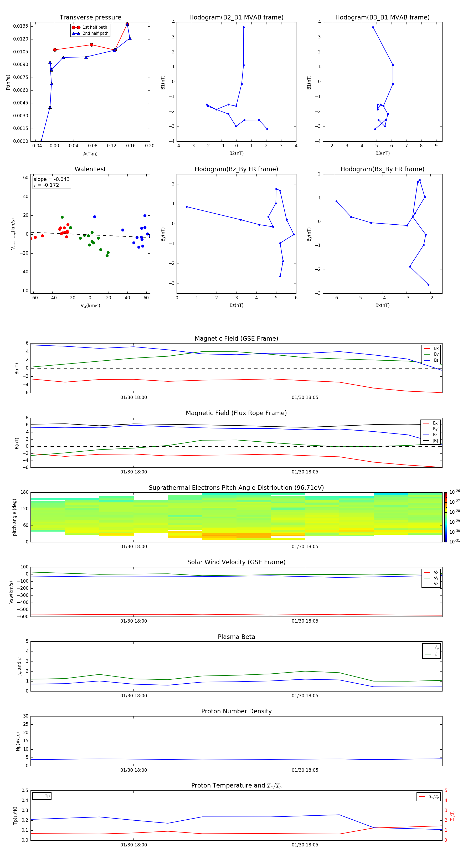The image size is (473, 868).
Task: Click the "pitch angle (deg)" axis label
Action: [x=14, y=517]
